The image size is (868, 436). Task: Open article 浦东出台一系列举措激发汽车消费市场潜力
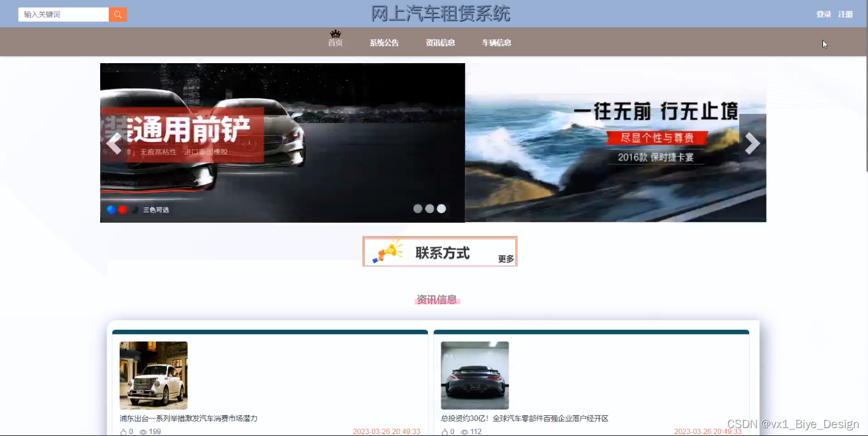click(x=189, y=418)
